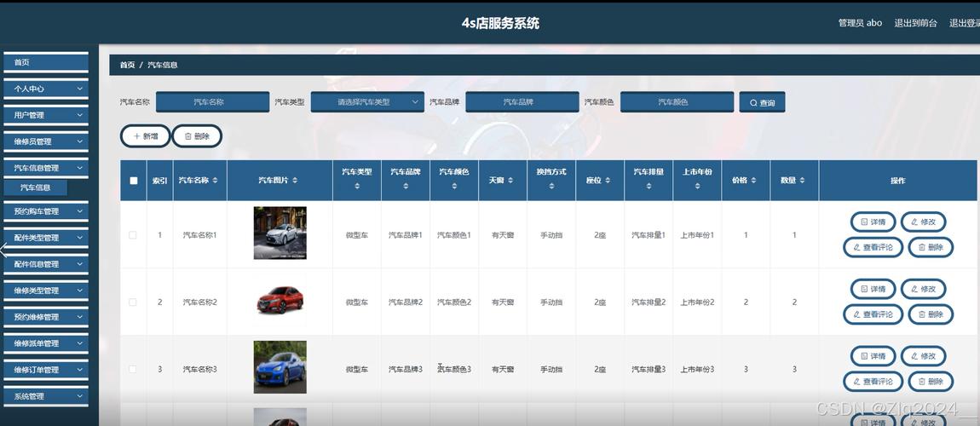Click 查看评论 for 汽车名称1
The image size is (980, 426).
(873, 247)
